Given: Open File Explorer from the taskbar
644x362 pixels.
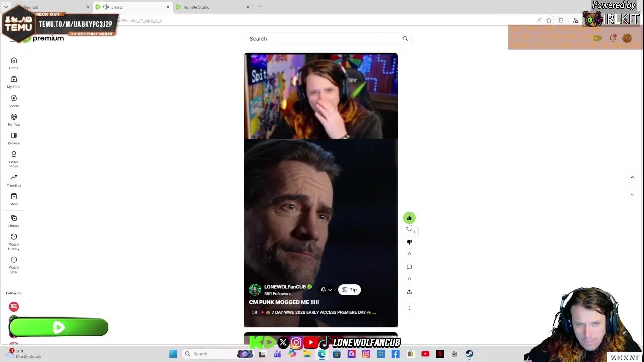Looking at the screenshot, I should point(307,354).
